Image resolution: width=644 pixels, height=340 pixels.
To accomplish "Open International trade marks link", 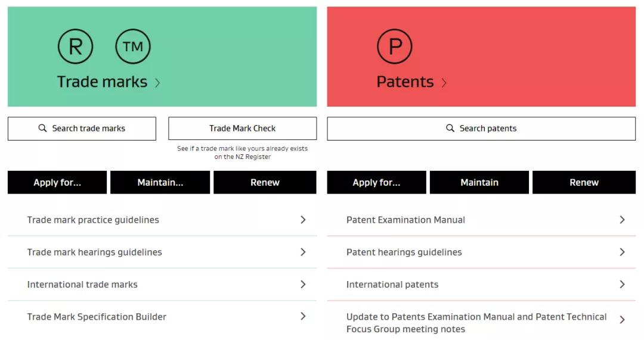I will [162, 285].
